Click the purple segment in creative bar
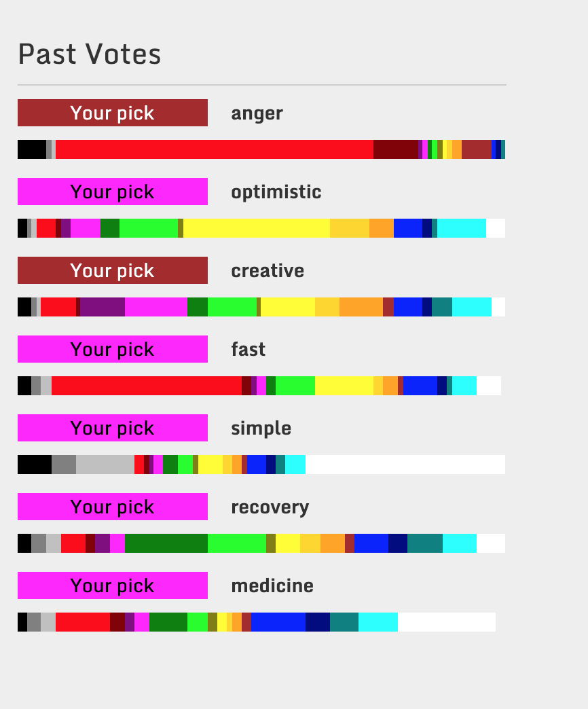 103,306
